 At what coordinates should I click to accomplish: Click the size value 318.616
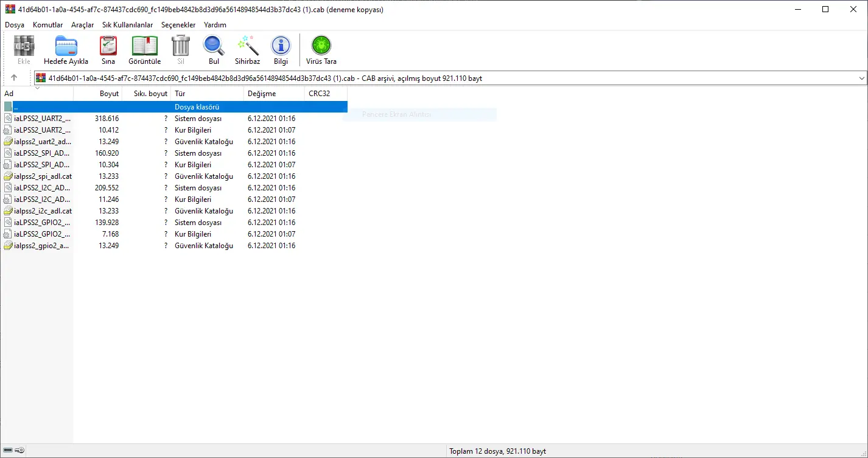click(x=107, y=119)
